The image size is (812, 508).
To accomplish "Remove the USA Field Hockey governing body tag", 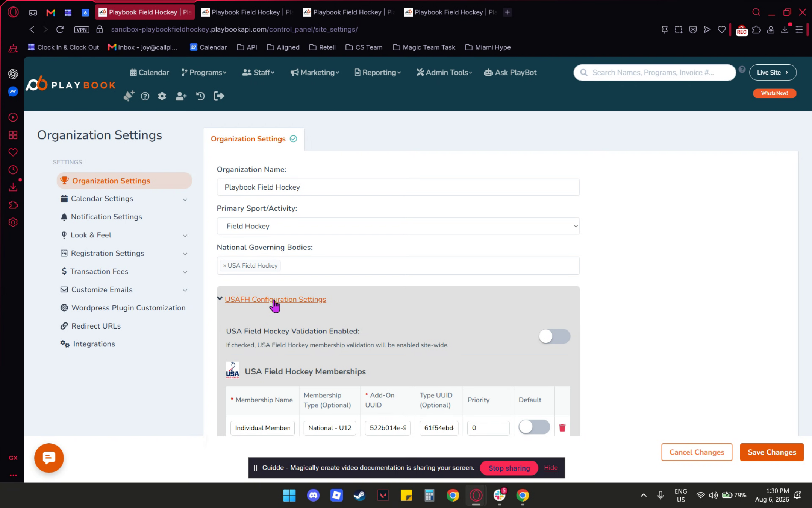I will click(225, 266).
